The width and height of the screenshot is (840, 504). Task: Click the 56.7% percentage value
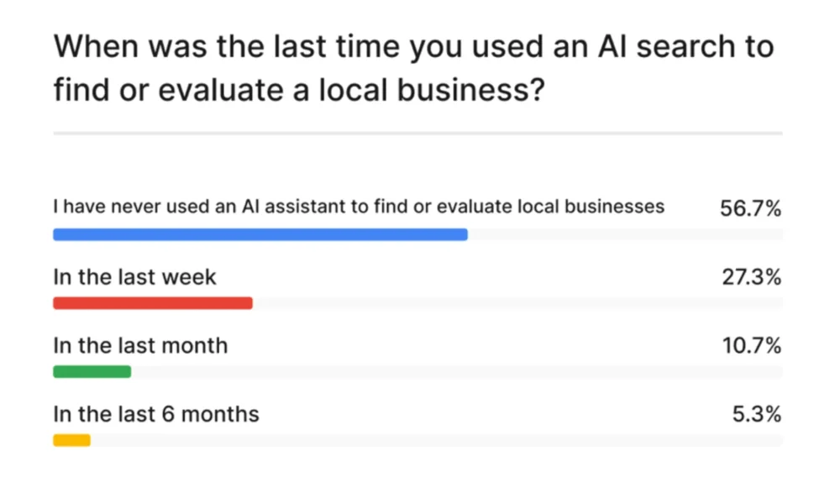click(750, 208)
